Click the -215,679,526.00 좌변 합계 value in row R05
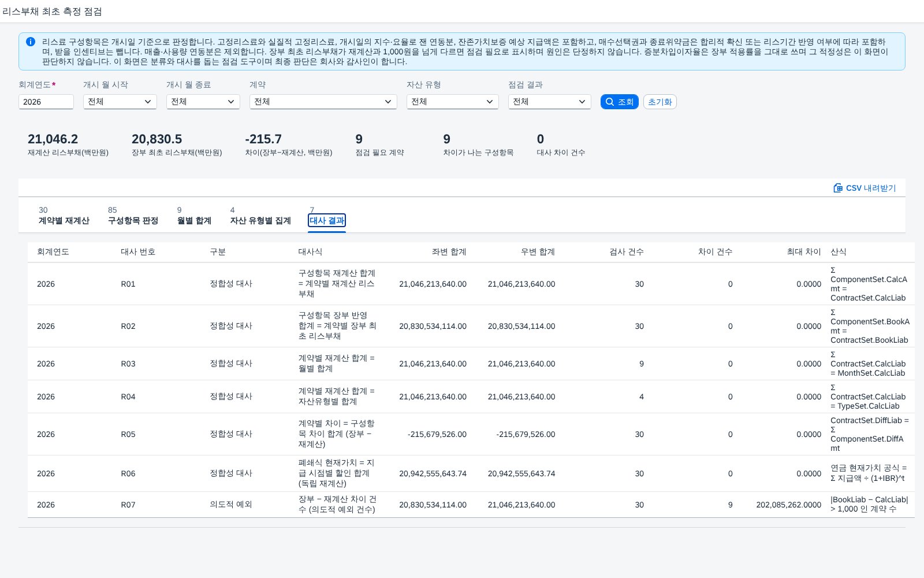 coord(437,434)
